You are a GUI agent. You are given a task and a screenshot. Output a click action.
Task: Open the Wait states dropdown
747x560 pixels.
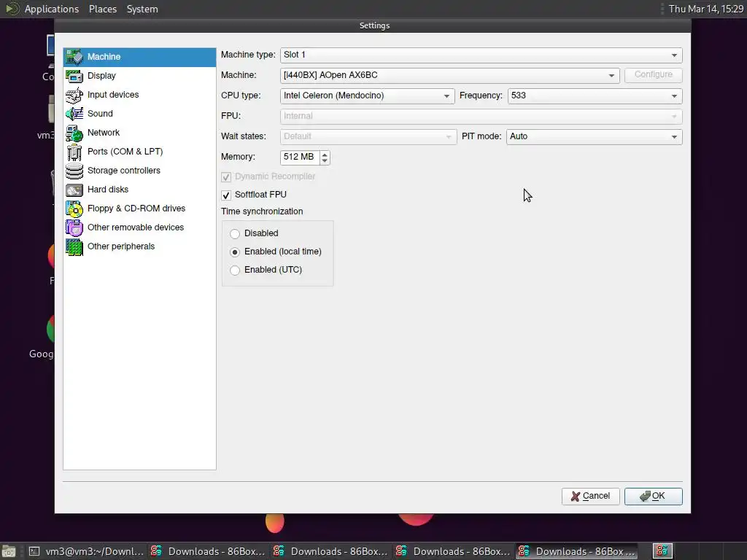tap(368, 136)
